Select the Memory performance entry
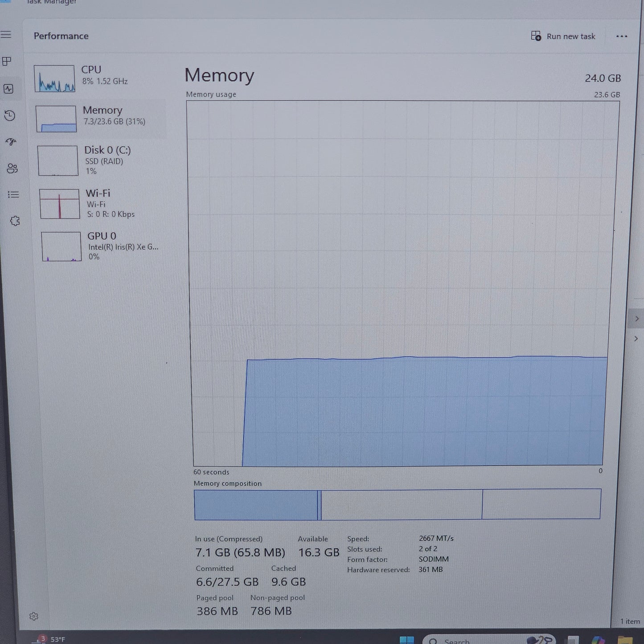 (100, 118)
